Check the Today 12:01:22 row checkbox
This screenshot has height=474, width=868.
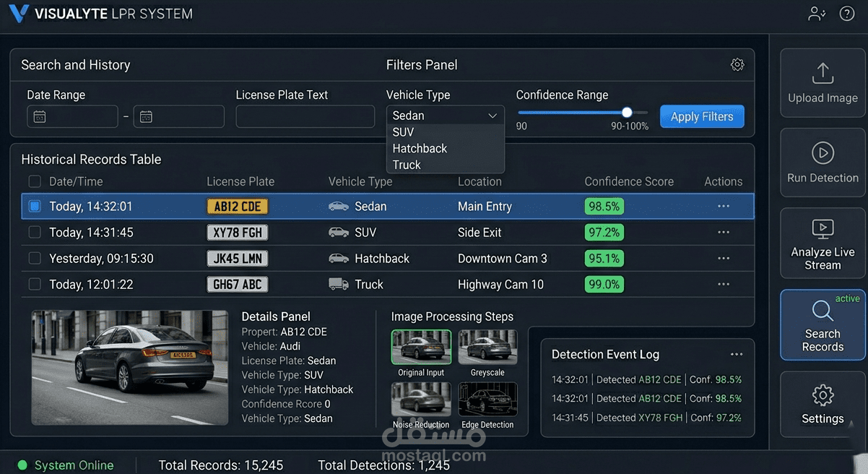35,285
